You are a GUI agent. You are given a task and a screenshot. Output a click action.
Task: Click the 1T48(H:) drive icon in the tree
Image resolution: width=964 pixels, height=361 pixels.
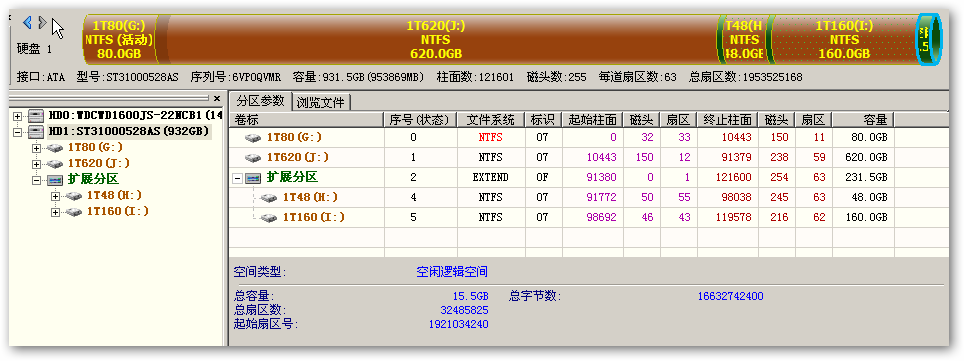[x=74, y=196]
